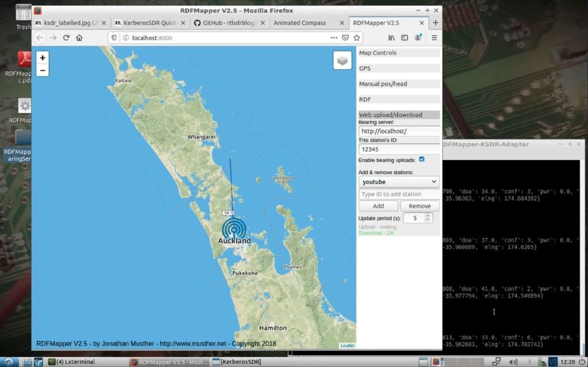Open Firefox hamburger menu

pyautogui.click(x=434, y=37)
